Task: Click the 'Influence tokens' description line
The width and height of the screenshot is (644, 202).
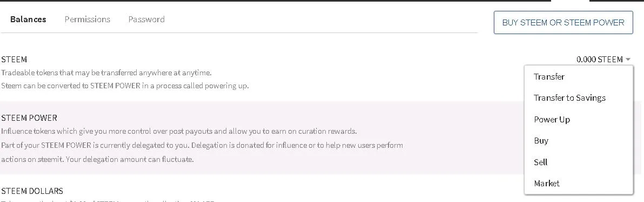Action: click(x=179, y=132)
